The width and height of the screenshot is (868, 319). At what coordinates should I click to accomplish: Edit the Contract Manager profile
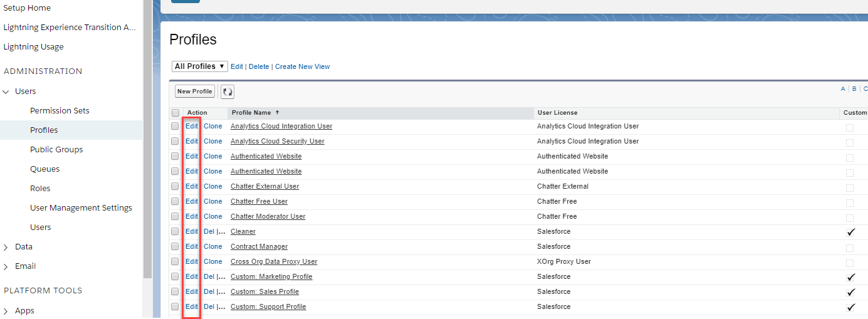tap(192, 246)
